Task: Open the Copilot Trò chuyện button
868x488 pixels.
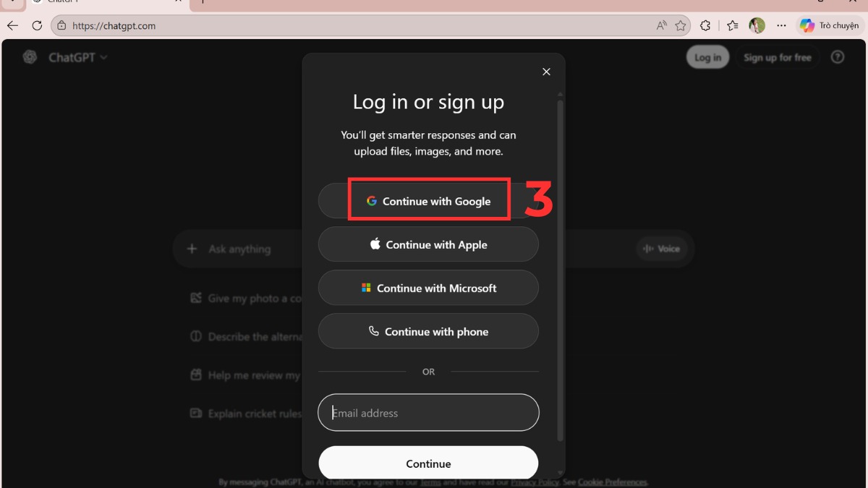Action: point(829,25)
